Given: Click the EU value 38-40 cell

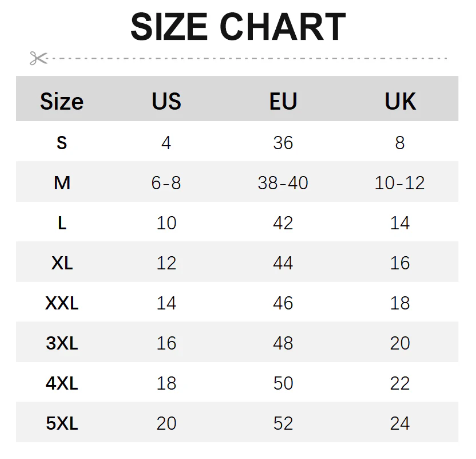Looking at the screenshot, I should pyautogui.click(x=283, y=183).
